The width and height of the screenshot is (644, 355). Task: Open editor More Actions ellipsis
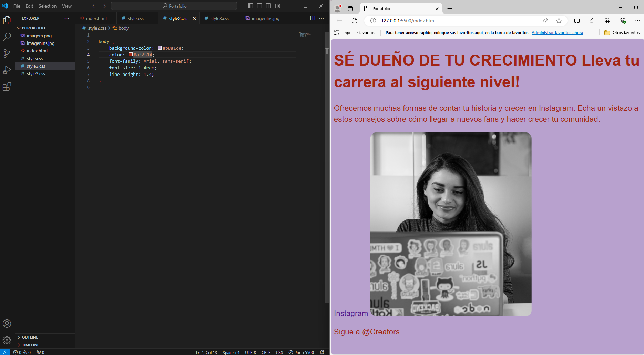pyautogui.click(x=321, y=18)
